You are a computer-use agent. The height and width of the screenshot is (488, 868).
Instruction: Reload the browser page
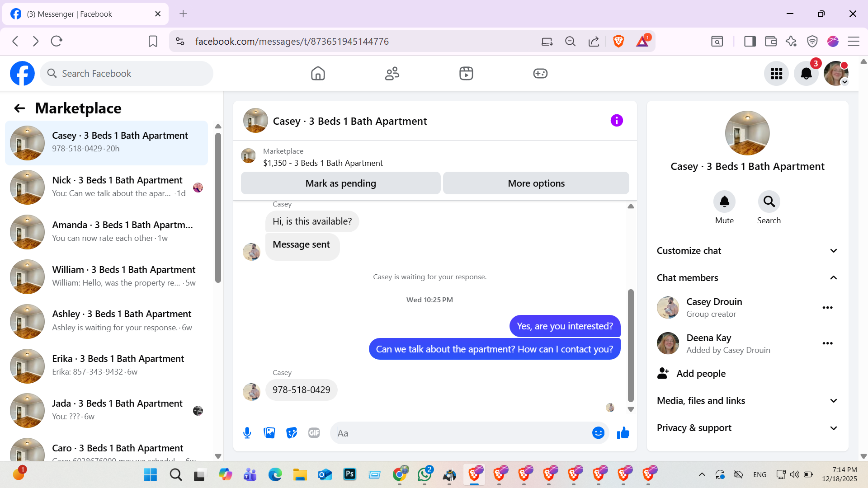click(x=57, y=42)
